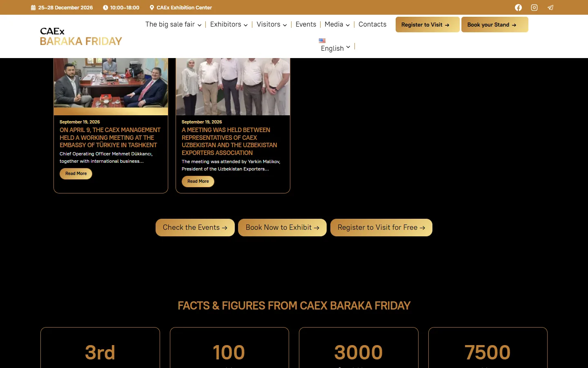Click the Facts & Figures section heading

click(x=294, y=305)
